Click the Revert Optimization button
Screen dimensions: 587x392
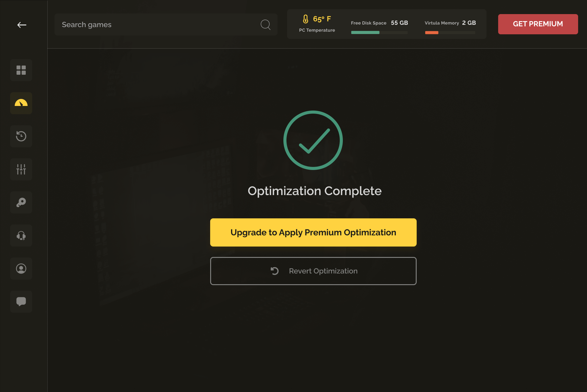(x=313, y=271)
